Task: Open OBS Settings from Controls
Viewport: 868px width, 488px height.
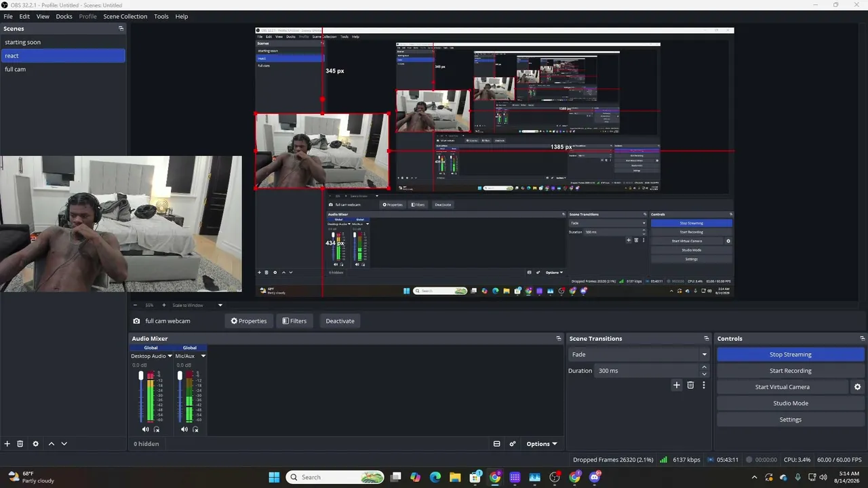Action: click(x=791, y=420)
